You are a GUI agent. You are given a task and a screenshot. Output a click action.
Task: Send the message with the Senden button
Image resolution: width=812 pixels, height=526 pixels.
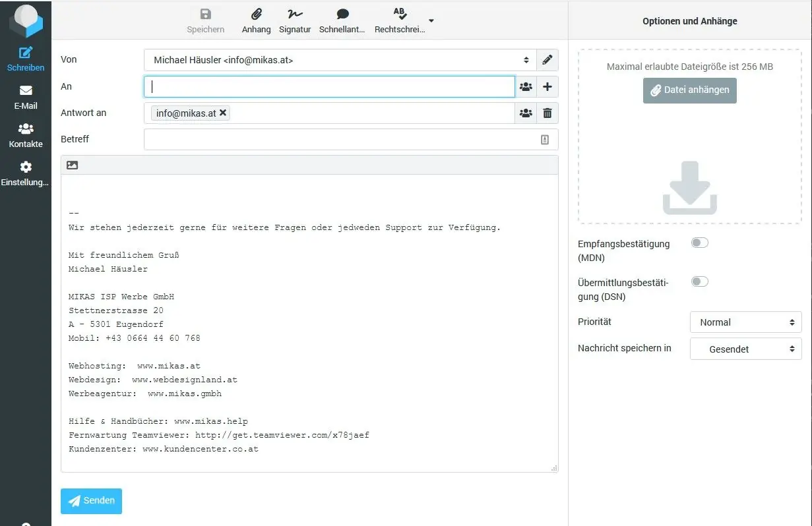pyautogui.click(x=91, y=501)
